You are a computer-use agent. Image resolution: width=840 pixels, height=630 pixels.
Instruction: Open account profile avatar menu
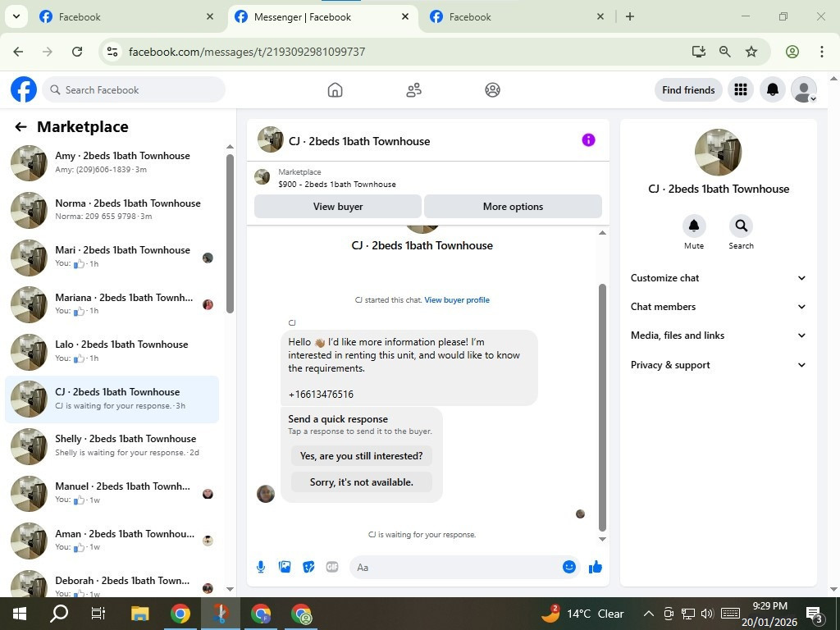(x=804, y=89)
